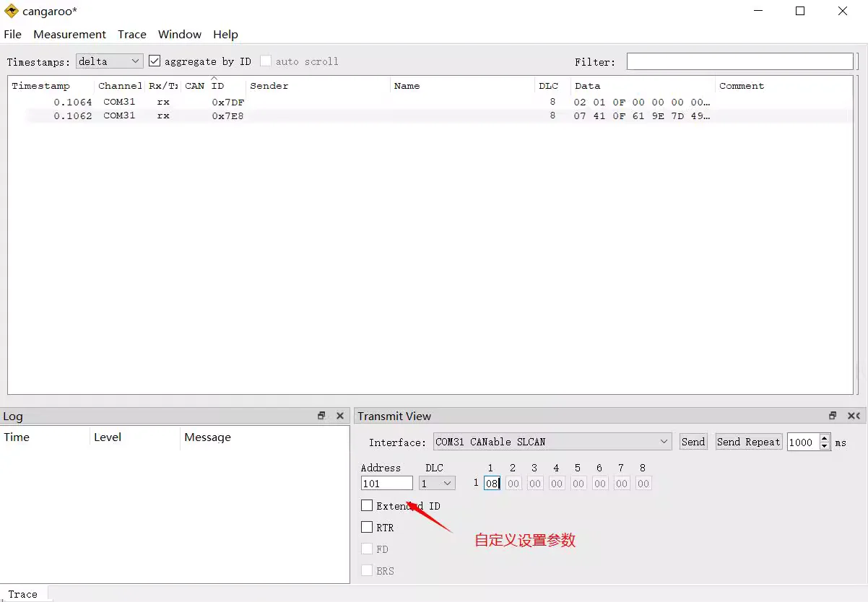Screen dimensions: 868x602
Task: Click the data cell starting 02 01 0F
Action: [x=642, y=102]
